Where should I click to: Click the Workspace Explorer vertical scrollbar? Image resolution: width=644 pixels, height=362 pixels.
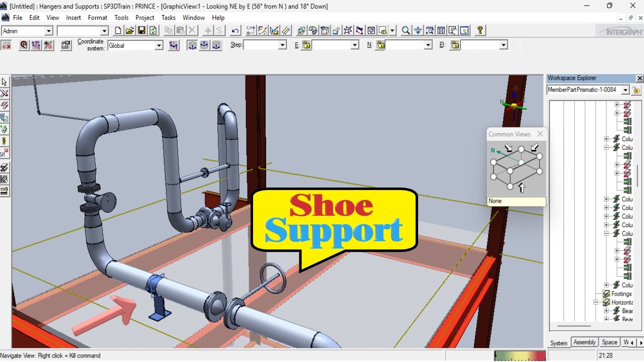pyautogui.click(x=637, y=176)
